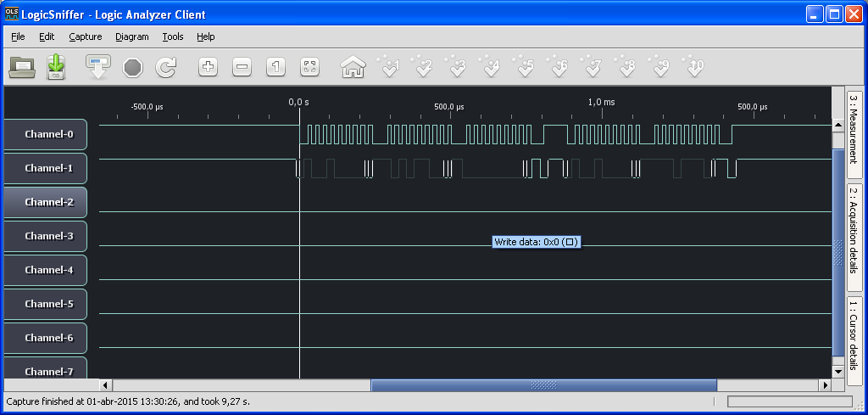Image resolution: width=868 pixels, height=415 pixels.
Task: Repeat the capture with the circular-arrow icon
Action: (x=165, y=68)
